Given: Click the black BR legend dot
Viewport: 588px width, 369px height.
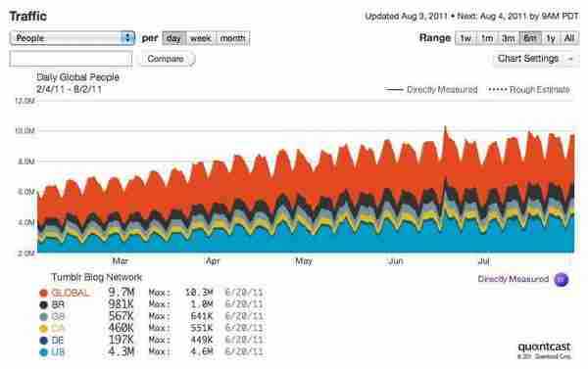Looking at the screenshot, I should coord(43,305).
